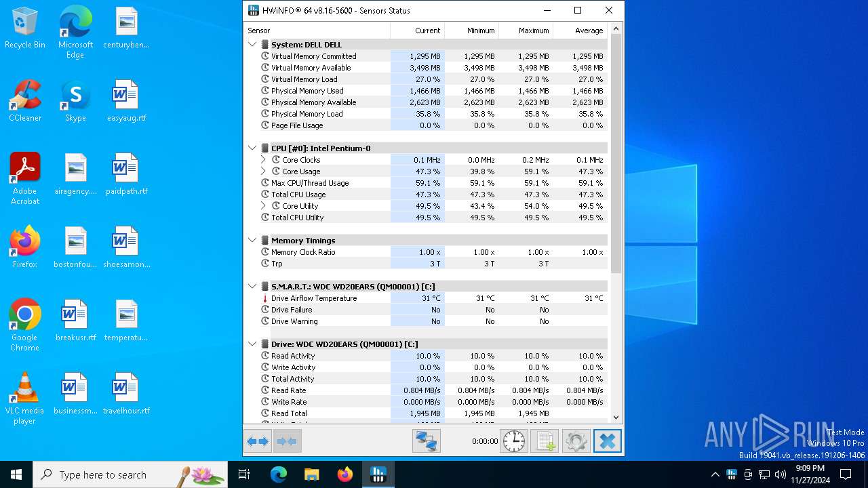Open Google Chrome desktop shortcut
868x488 pixels.
coord(25,325)
